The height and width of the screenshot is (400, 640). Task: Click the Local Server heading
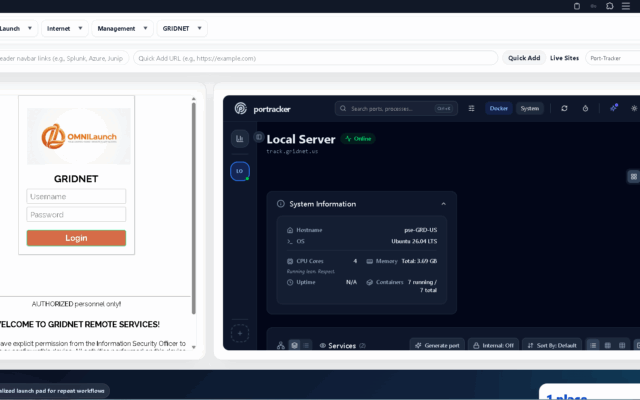tap(301, 139)
